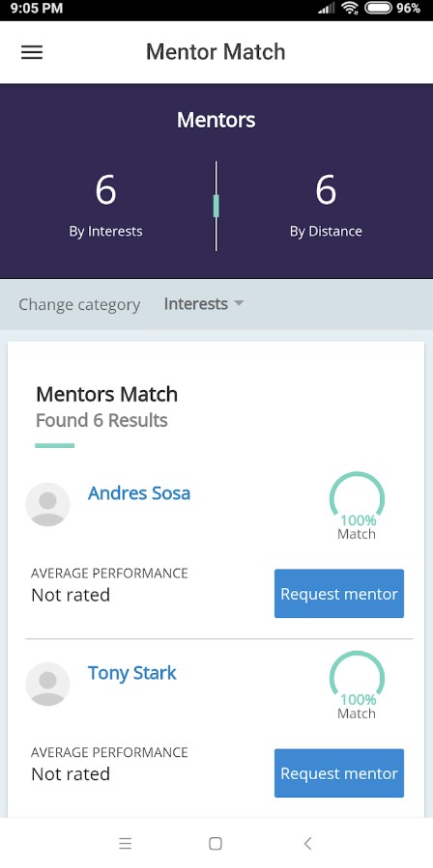Tap Andres Sosa's profile avatar

click(x=47, y=504)
